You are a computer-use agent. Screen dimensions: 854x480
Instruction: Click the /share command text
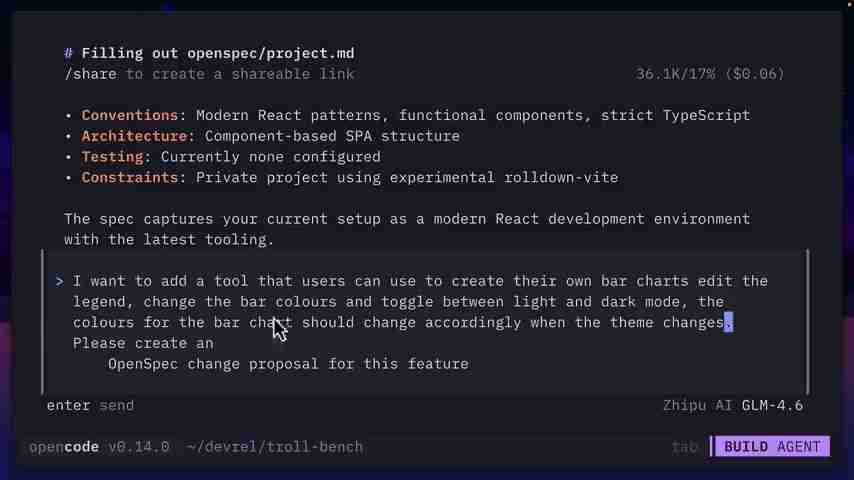click(90, 74)
